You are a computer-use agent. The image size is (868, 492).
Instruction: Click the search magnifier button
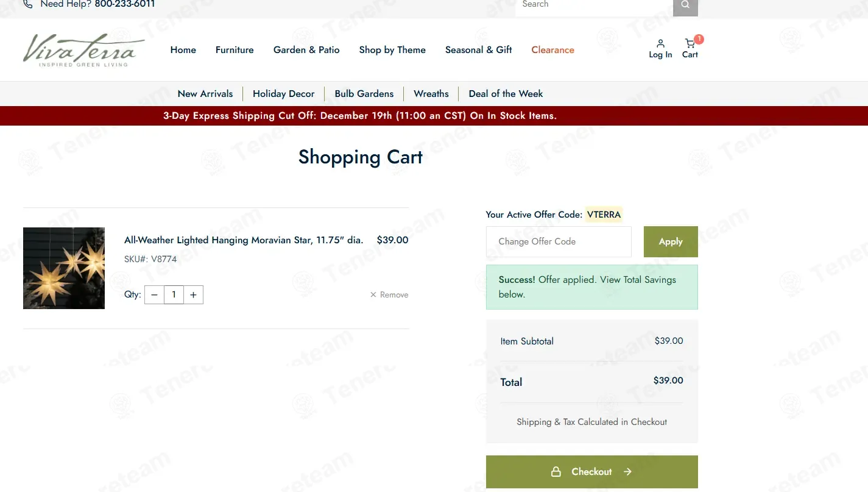pos(685,5)
